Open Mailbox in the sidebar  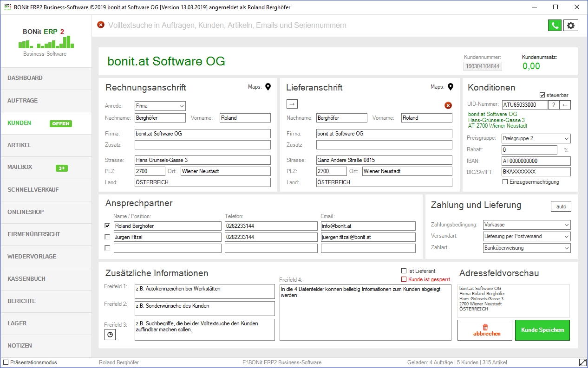point(46,168)
